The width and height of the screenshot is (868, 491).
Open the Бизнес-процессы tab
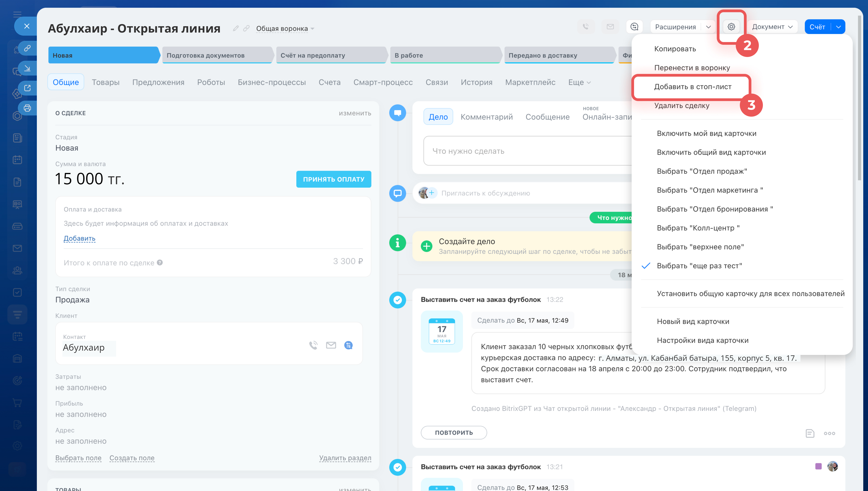tap(272, 82)
